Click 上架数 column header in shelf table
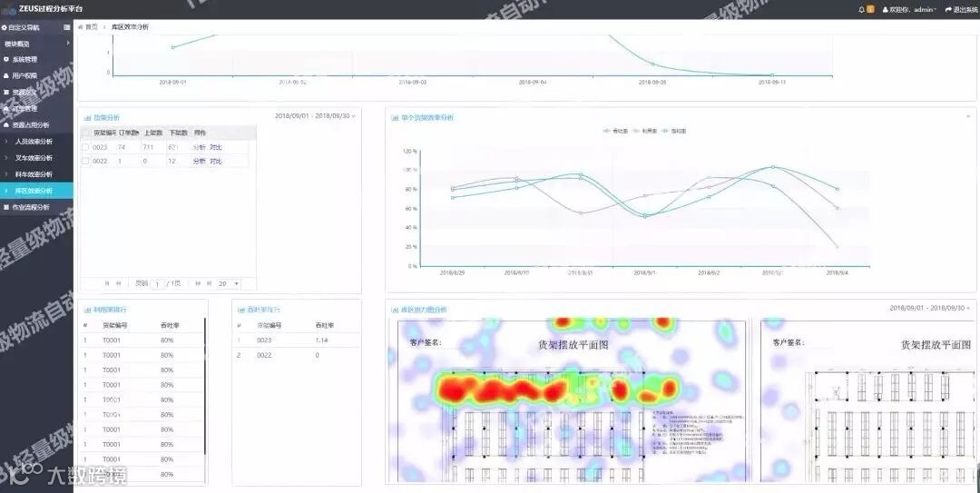The width and height of the screenshot is (980, 493). [x=153, y=133]
